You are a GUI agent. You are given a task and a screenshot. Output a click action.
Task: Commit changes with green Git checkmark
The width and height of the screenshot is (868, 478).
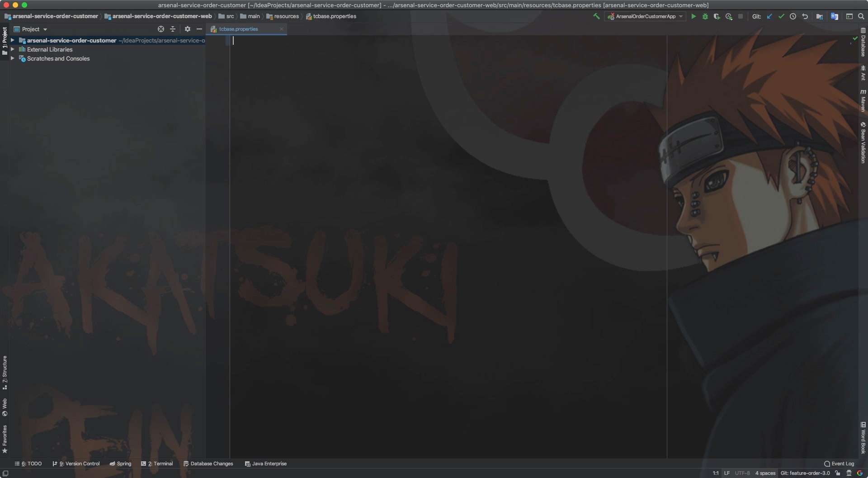(781, 16)
